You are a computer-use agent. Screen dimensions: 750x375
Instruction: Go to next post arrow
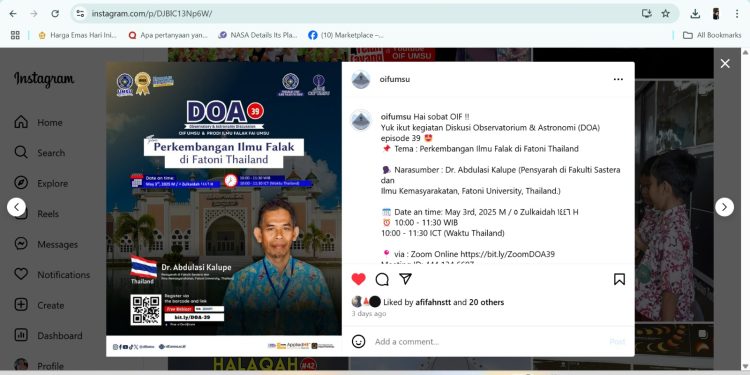(x=724, y=207)
